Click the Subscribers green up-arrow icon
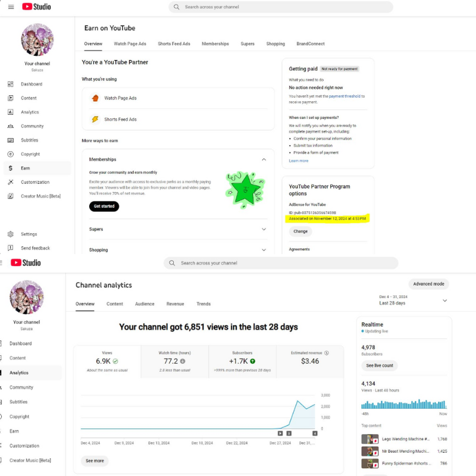The width and height of the screenshot is (476, 476). 252,361
